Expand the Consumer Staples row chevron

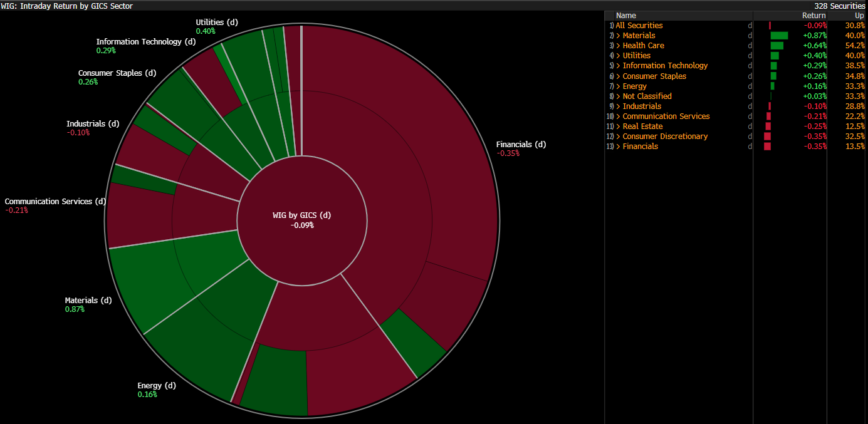point(618,76)
